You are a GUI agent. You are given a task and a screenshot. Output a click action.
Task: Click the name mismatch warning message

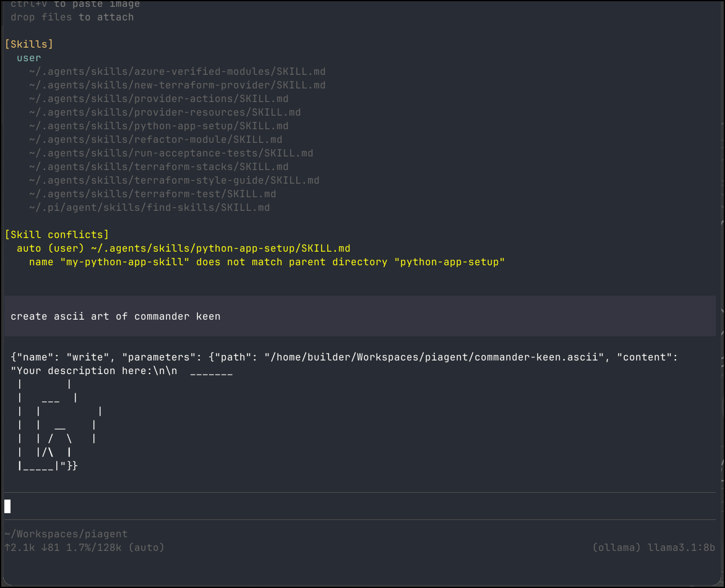(267, 262)
